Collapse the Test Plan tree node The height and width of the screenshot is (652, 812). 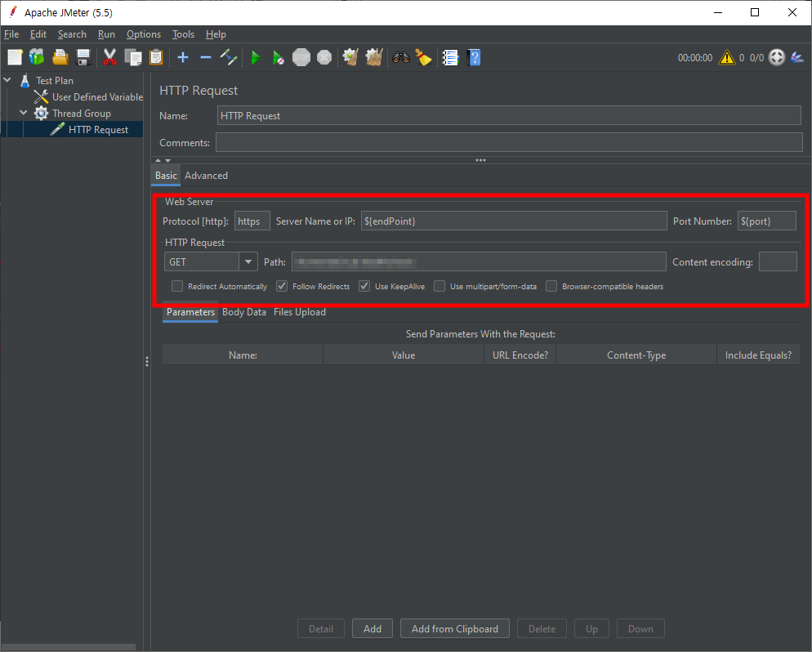point(7,80)
